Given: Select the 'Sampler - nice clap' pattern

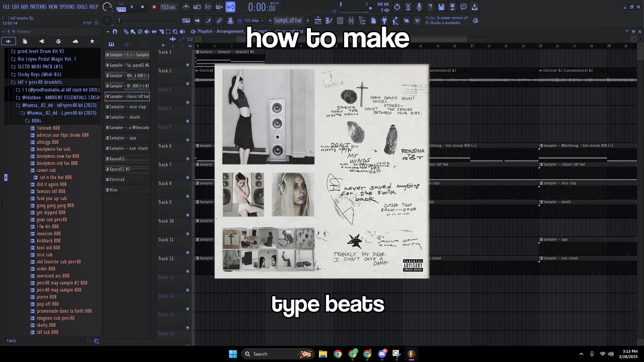Looking at the screenshot, I should tap(127, 107).
